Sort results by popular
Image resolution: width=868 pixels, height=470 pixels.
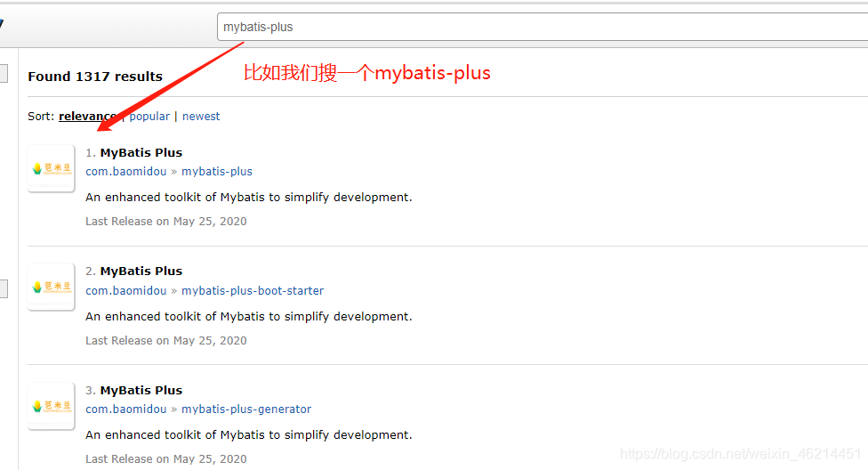149,117
